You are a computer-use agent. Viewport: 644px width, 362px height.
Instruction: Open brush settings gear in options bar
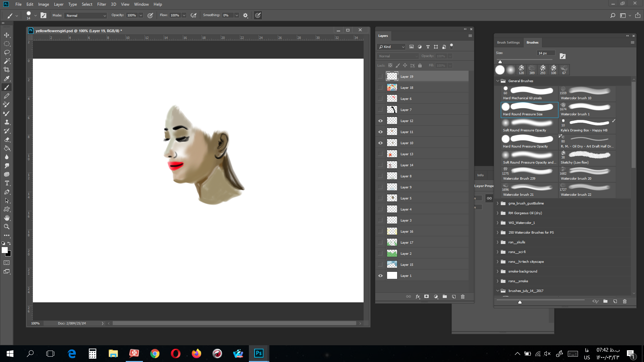coord(246,15)
